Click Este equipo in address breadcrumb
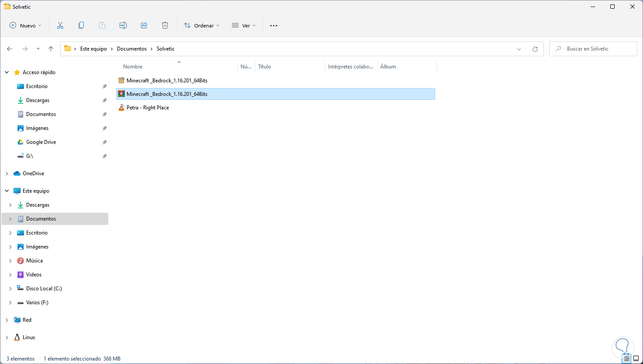The width and height of the screenshot is (643, 364). 93,49
